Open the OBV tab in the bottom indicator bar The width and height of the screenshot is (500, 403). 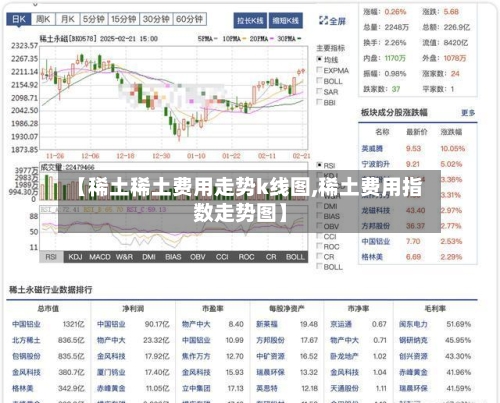pyautogui.click(x=198, y=257)
